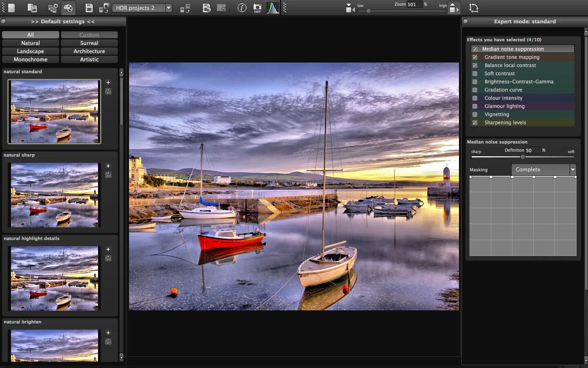Select the Artistic presets category
The image size is (588, 368).
89,59
